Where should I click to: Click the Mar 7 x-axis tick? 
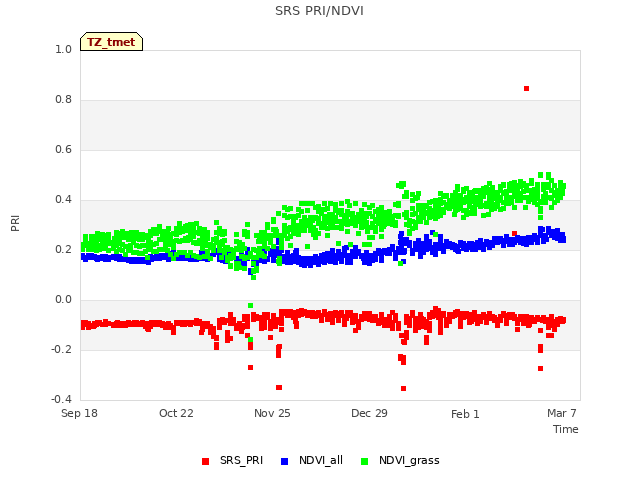(562, 413)
